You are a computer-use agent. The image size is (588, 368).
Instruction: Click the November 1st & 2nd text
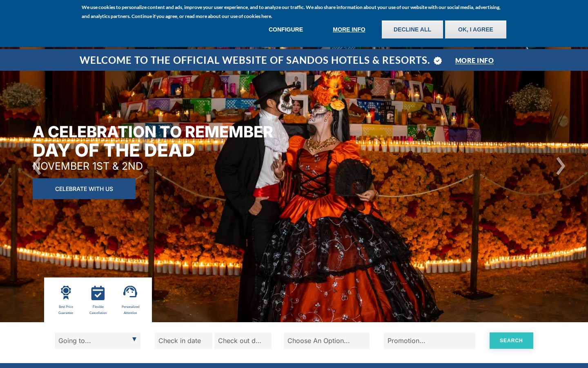coord(88,166)
